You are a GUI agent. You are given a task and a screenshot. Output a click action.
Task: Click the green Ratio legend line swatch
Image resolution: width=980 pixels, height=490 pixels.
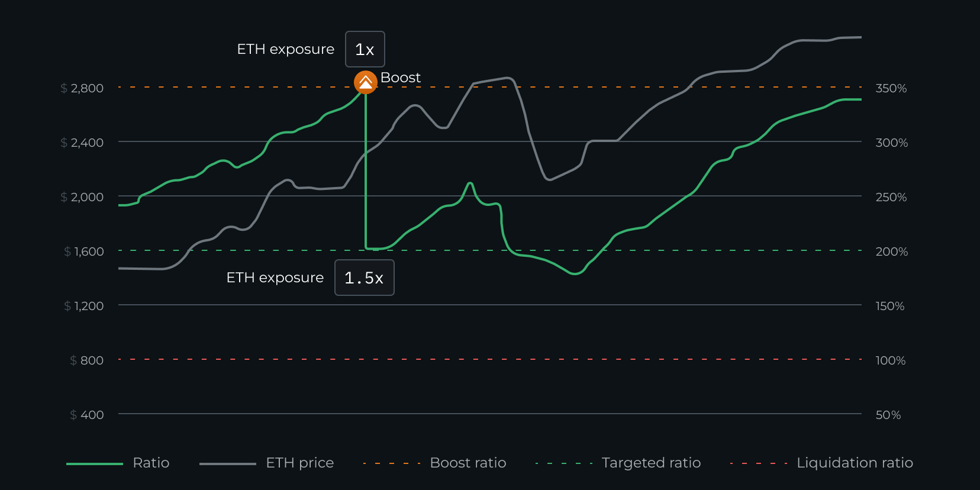tap(95, 464)
